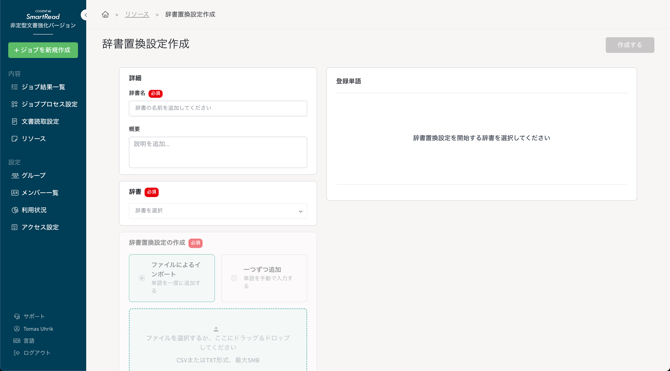Screen dimensions: 670x371
Task: Focus the 辞書名 name input field
Action: click(218, 108)
